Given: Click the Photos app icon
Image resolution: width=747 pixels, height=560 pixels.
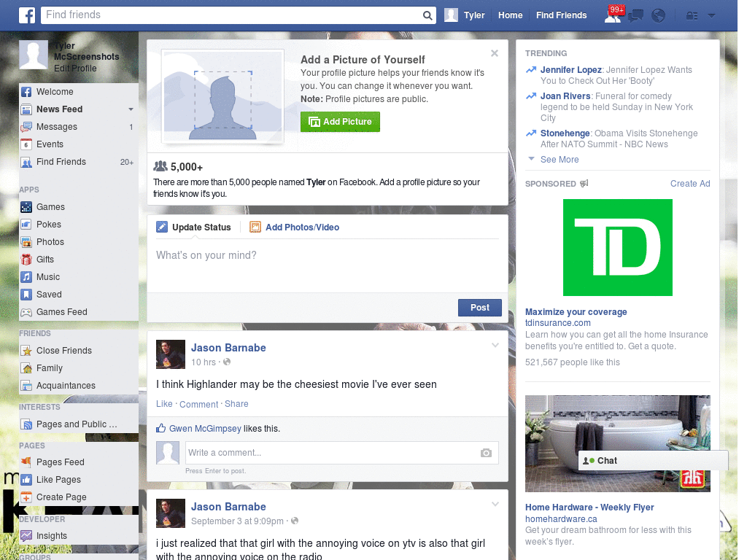Looking at the screenshot, I should 26,242.
